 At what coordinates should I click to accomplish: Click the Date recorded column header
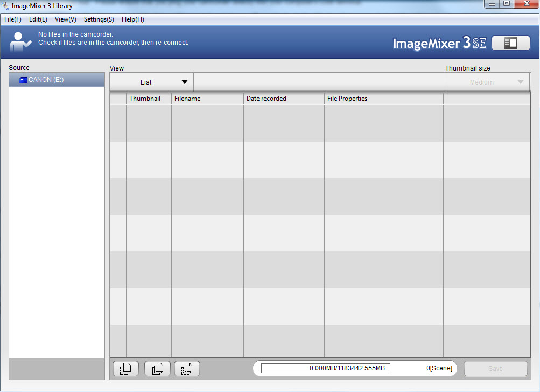pyautogui.click(x=283, y=99)
